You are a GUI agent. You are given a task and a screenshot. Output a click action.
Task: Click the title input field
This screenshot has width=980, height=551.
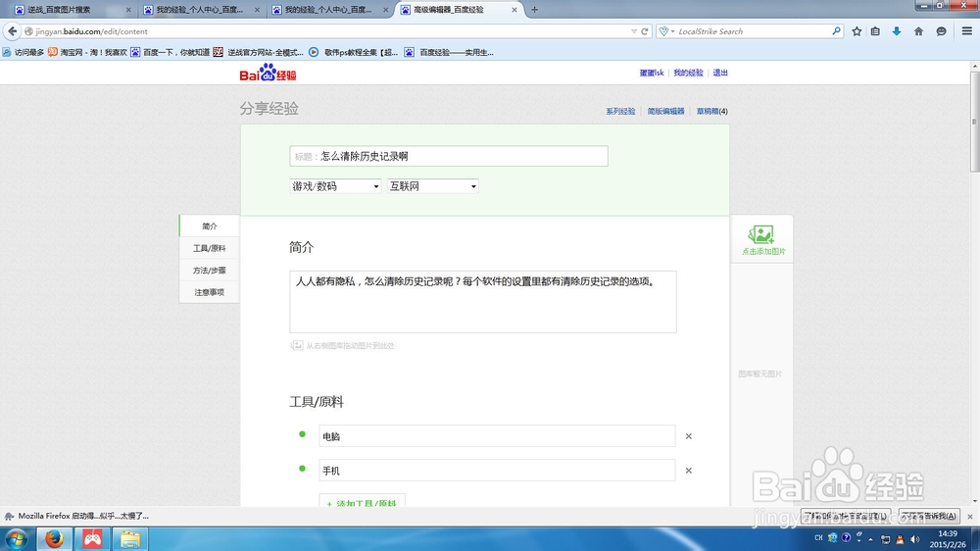449,156
